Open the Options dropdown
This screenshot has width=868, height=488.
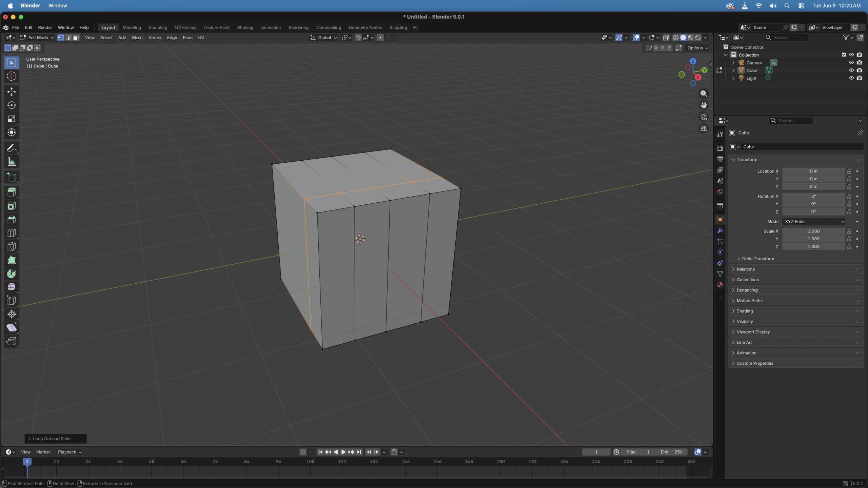tap(697, 48)
